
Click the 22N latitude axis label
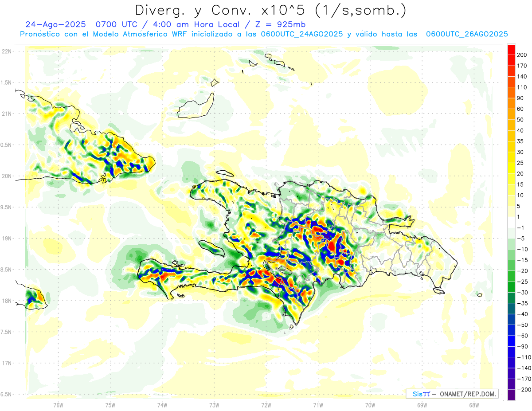7,51
